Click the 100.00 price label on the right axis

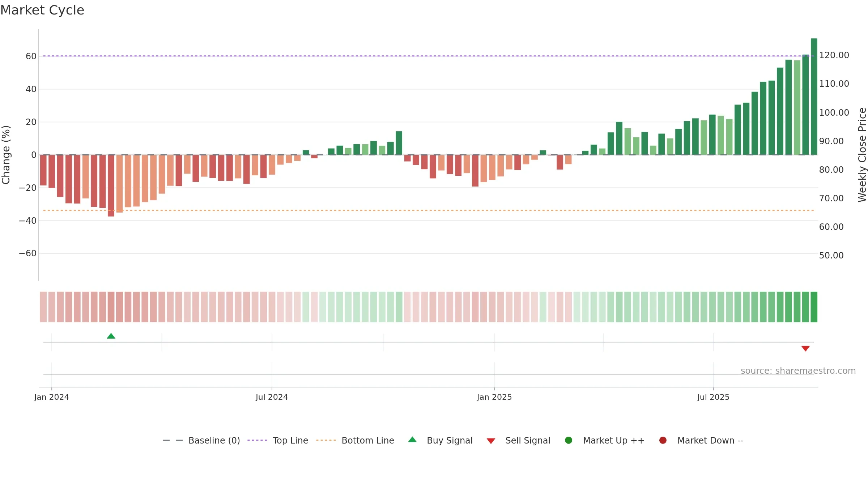(x=834, y=113)
